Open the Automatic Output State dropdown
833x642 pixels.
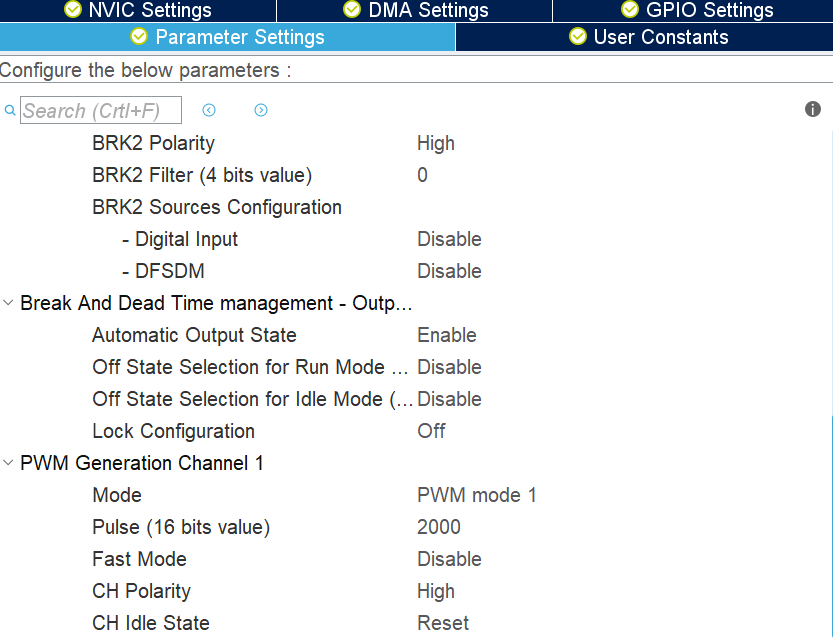coord(446,335)
